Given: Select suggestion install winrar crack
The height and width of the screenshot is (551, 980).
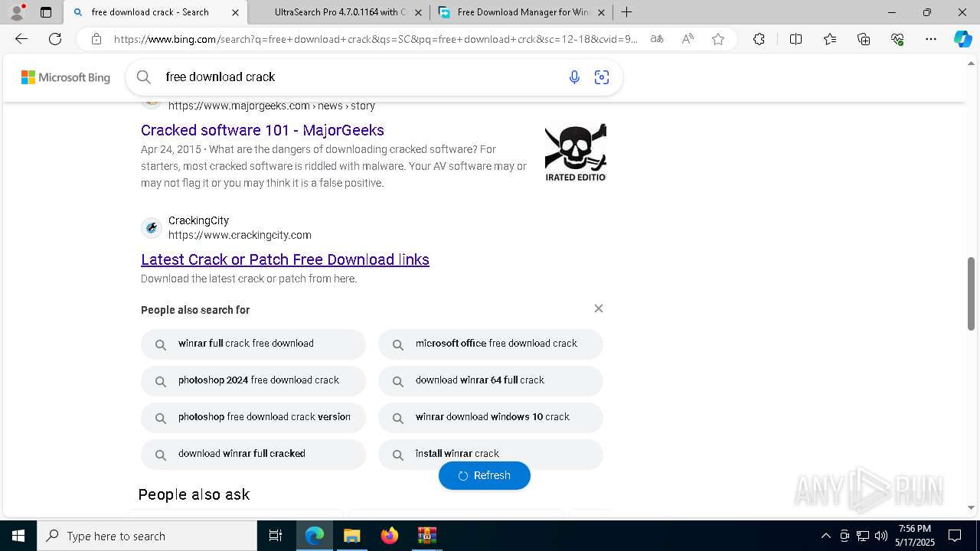Looking at the screenshot, I should tap(491, 455).
